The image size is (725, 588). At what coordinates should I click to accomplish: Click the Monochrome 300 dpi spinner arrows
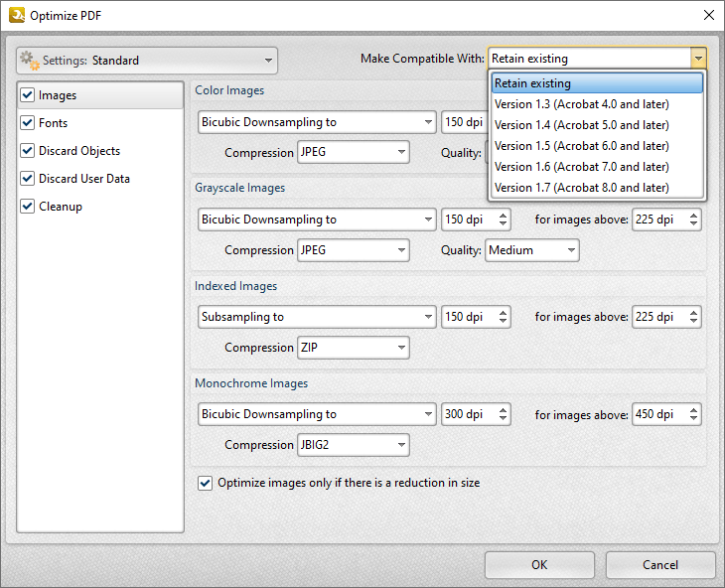(x=504, y=414)
